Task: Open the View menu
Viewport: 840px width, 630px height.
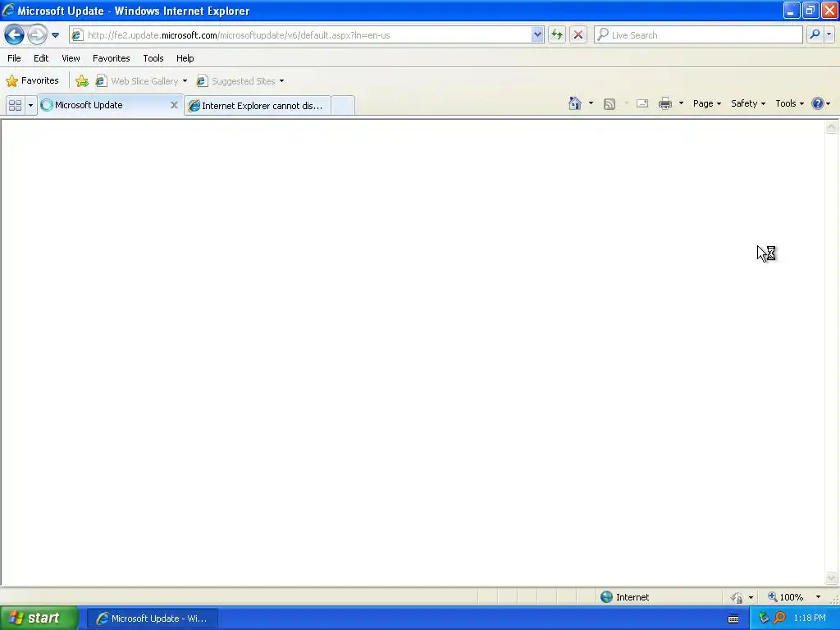Action: 71,58
